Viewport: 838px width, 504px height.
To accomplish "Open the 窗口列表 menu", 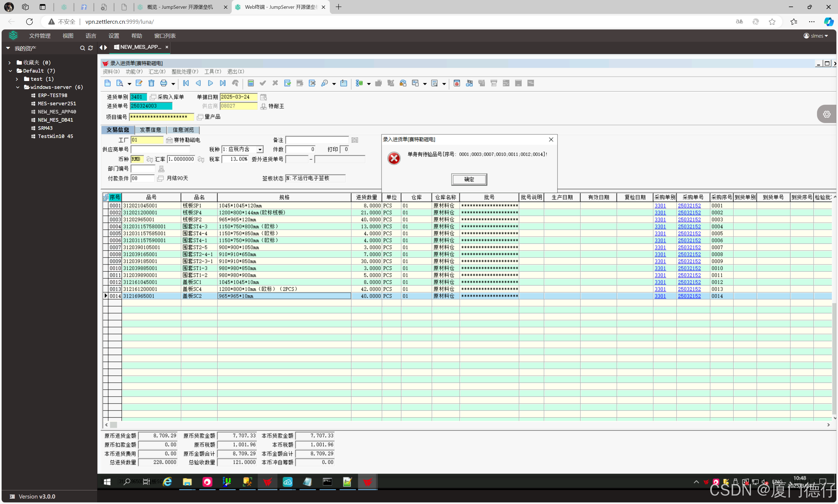I will click(x=165, y=36).
